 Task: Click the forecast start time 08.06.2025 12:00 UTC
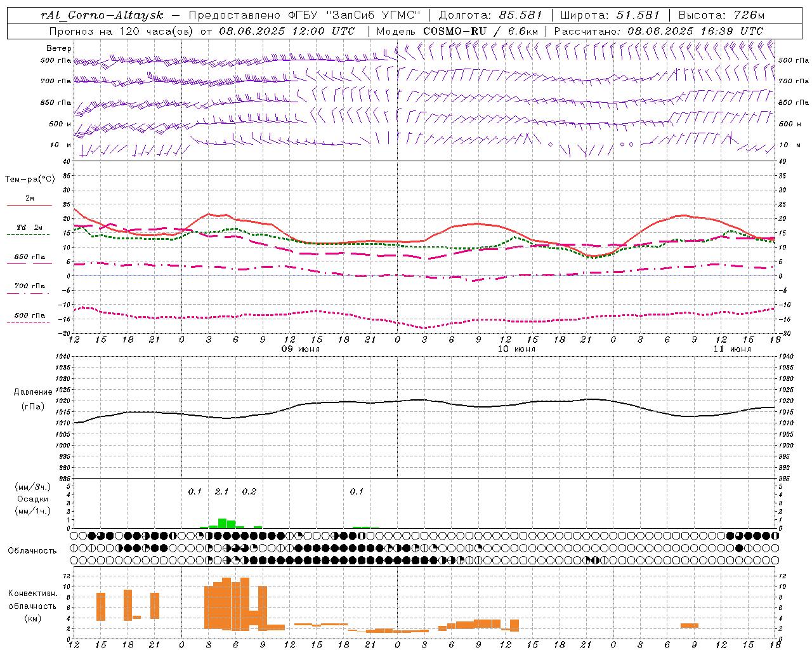click(287, 31)
